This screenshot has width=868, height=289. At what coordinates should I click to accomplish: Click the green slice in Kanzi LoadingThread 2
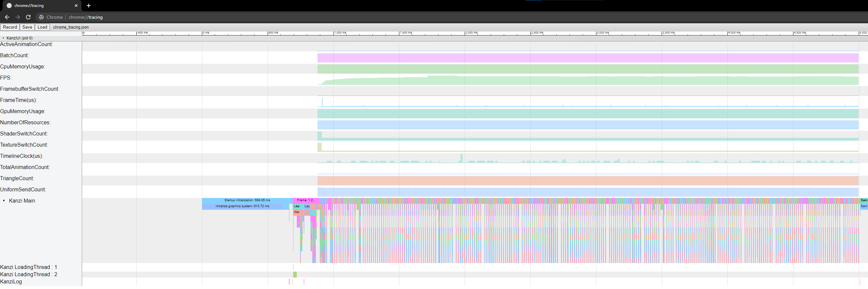pos(295,275)
